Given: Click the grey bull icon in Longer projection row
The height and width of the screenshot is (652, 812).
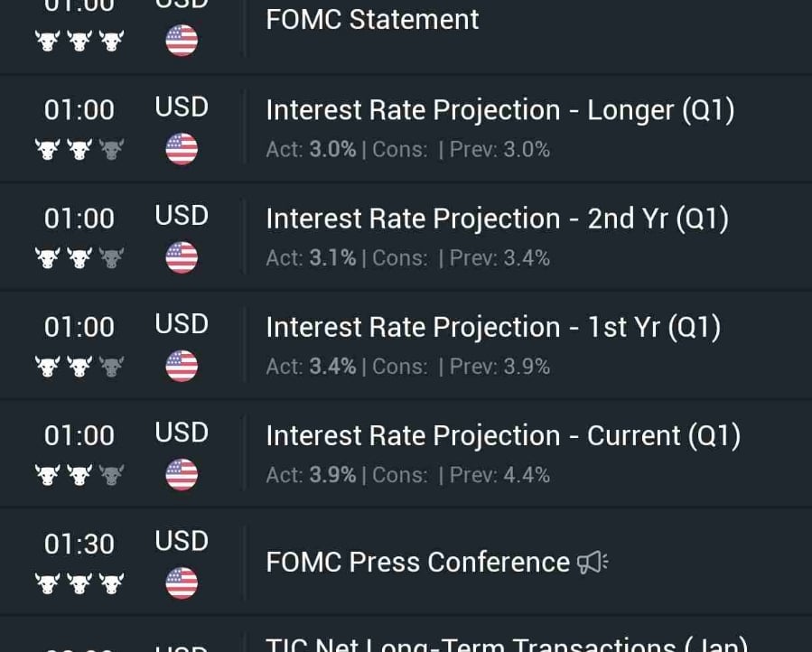Looking at the screenshot, I should [x=111, y=150].
